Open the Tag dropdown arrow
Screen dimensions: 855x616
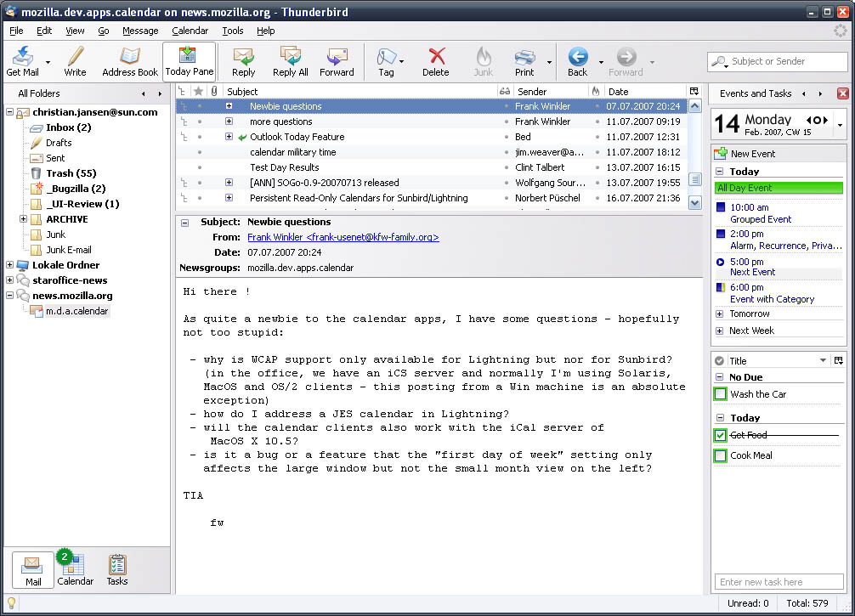click(402, 62)
